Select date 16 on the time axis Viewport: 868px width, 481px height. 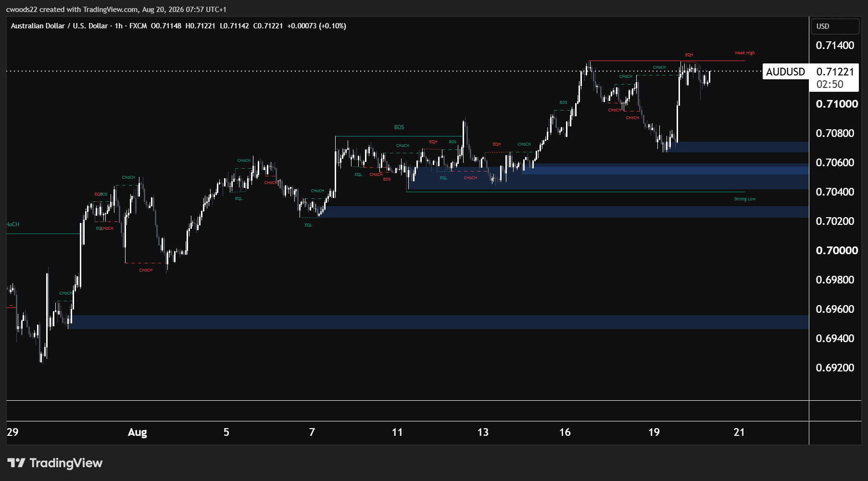(565, 432)
